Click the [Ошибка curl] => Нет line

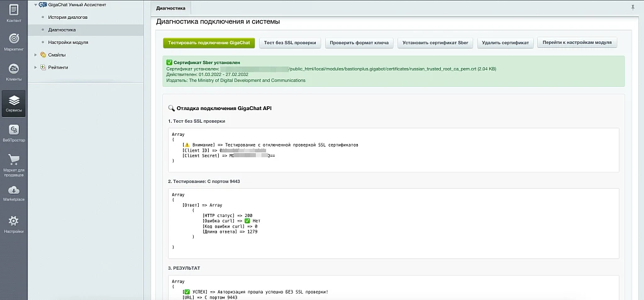pos(231,221)
